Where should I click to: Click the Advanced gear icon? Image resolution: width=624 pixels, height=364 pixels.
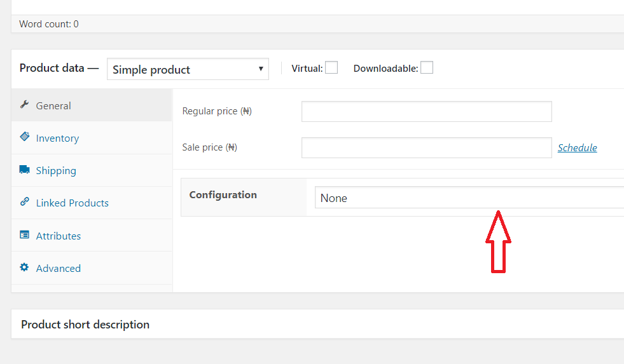point(24,267)
